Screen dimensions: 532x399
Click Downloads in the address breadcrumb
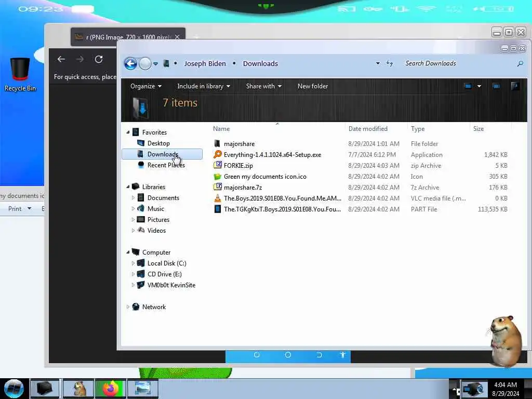(x=260, y=63)
